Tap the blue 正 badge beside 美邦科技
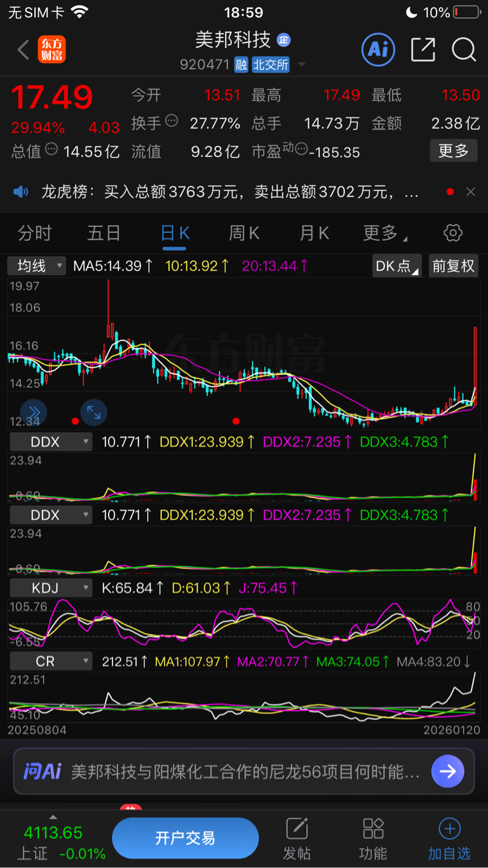The width and height of the screenshot is (488, 868). [x=283, y=39]
